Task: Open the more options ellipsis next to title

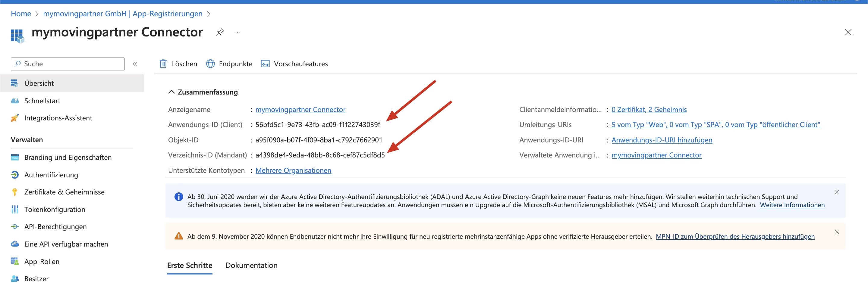Action: click(x=237, y=32)
